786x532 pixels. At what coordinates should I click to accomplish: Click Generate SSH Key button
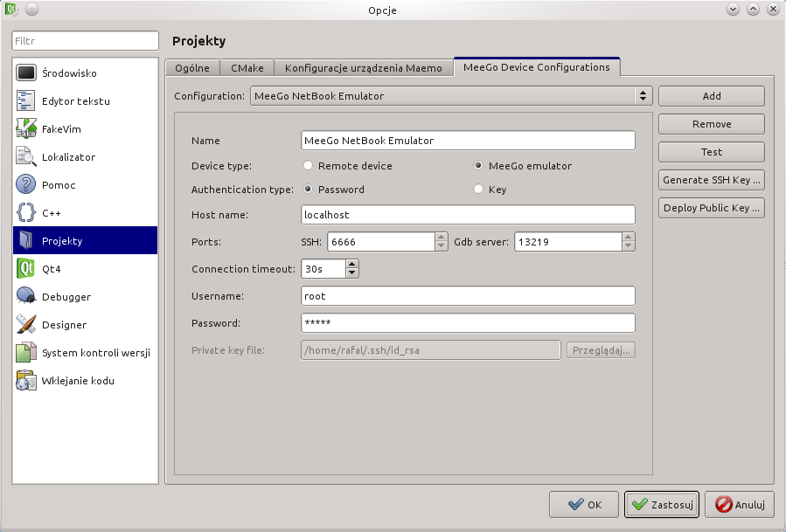tap(712, 180)
